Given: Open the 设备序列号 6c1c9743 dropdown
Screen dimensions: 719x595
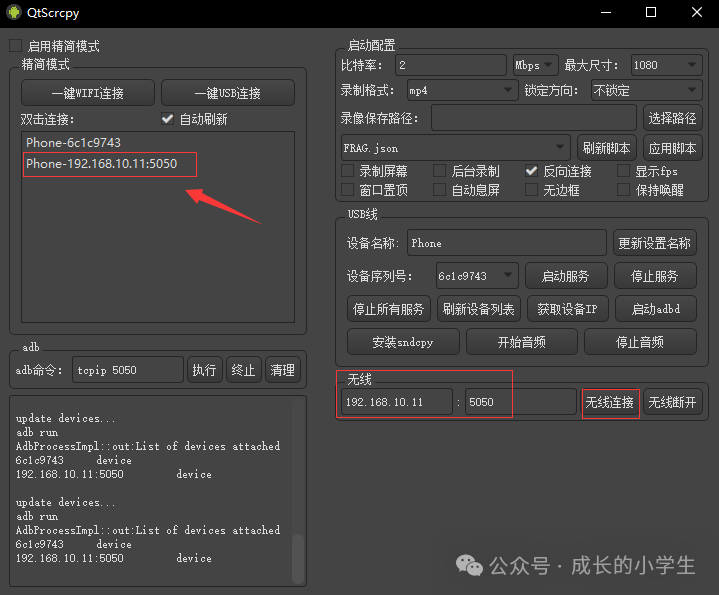Looking at the screenshot, I should (x=477, y=275).
